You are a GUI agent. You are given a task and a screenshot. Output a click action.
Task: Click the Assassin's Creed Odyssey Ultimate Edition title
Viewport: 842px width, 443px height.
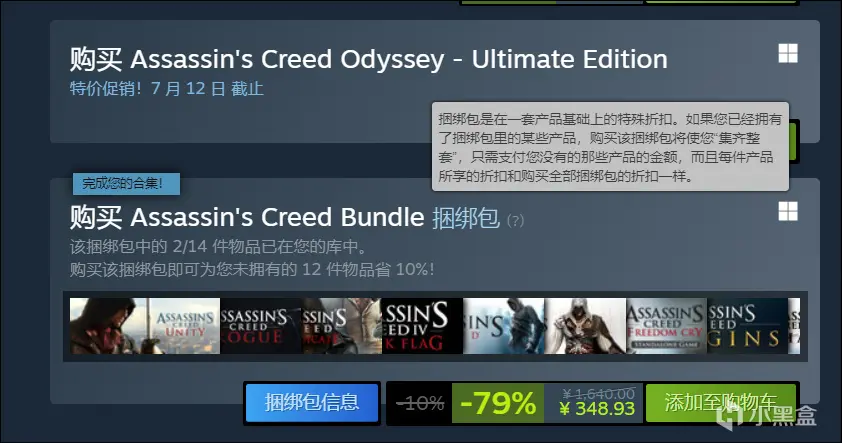[368, 59]
